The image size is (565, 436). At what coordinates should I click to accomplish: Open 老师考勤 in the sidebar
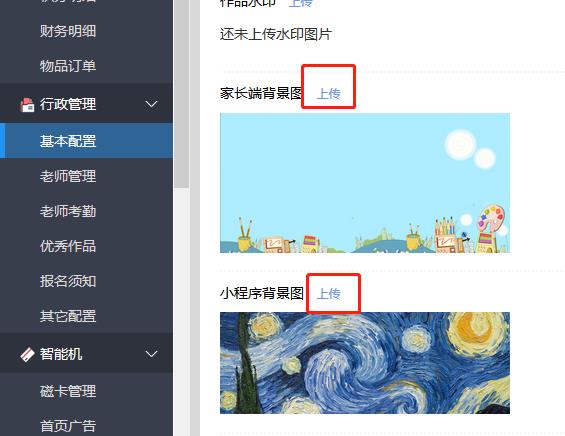coord(68,211)
